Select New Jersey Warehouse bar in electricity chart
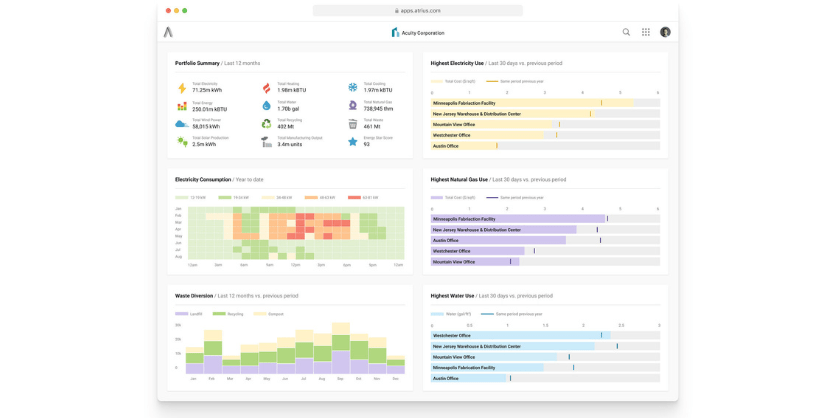 tap(512, 114)
